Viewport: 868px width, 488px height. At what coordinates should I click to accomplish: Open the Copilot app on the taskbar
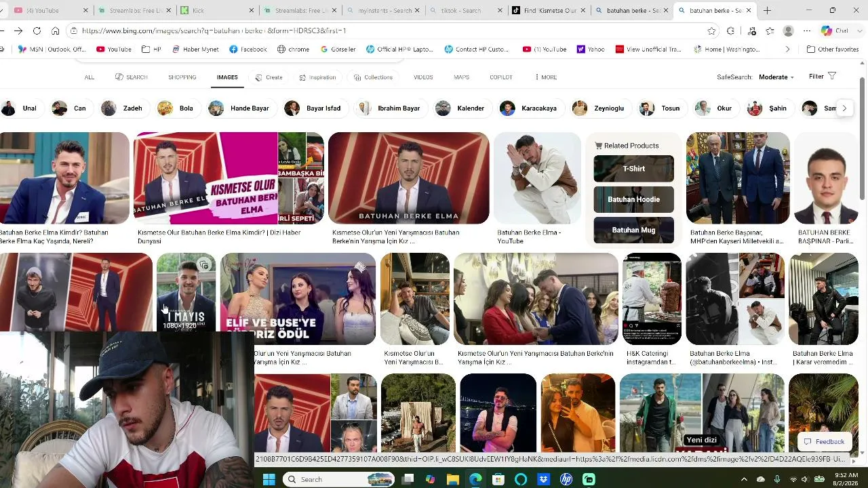430,479
